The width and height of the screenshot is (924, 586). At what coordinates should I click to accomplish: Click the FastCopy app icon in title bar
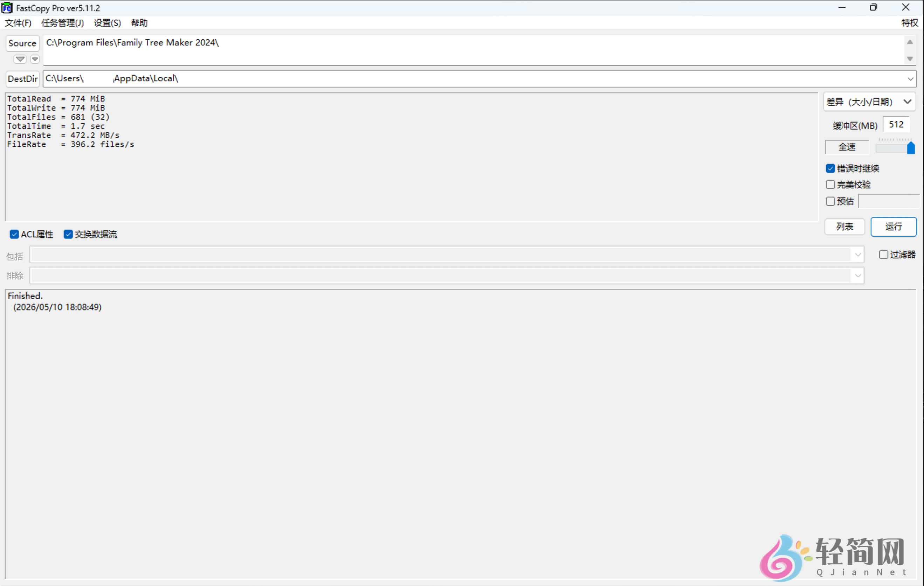click(x=7, y=8)
